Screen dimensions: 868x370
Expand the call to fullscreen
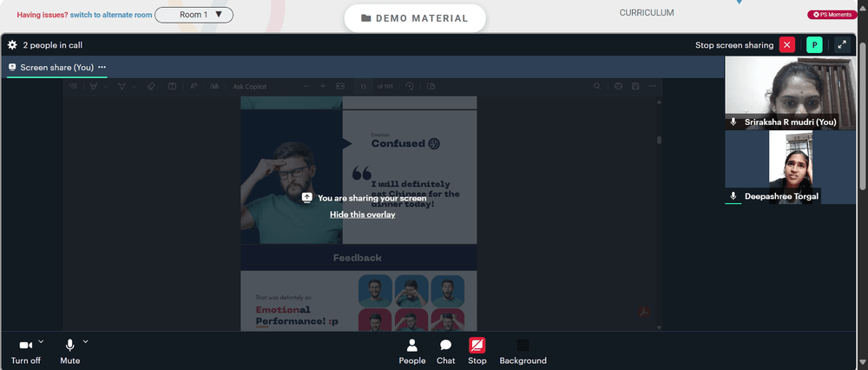(842, 45)
